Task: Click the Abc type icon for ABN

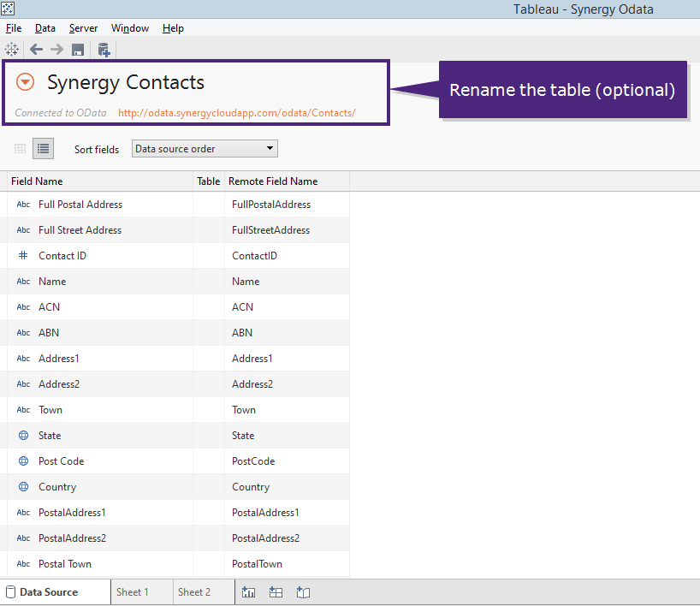Action: [23, 333]
